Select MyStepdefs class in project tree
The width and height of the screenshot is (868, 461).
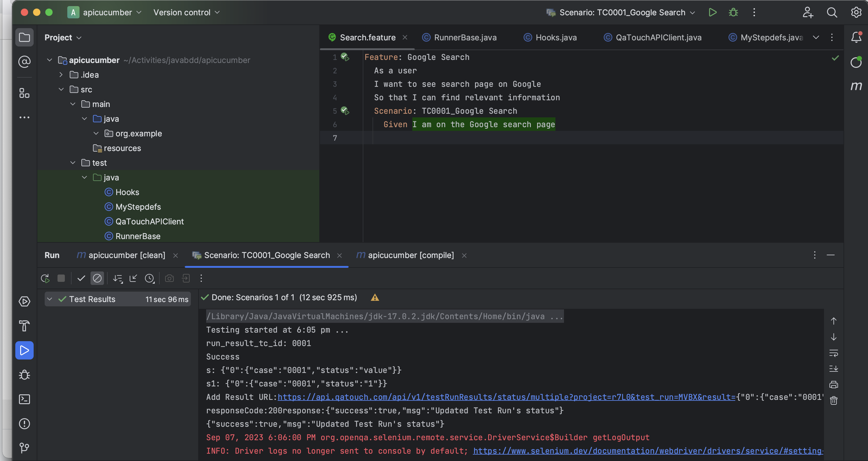tap(133, 207)
